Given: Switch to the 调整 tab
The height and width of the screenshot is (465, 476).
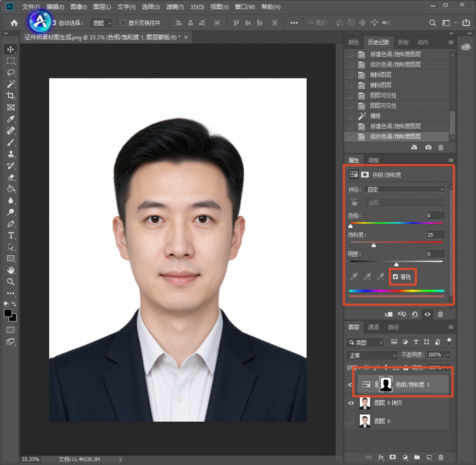Looking at the screenshot, I should (x=373, y=160).
